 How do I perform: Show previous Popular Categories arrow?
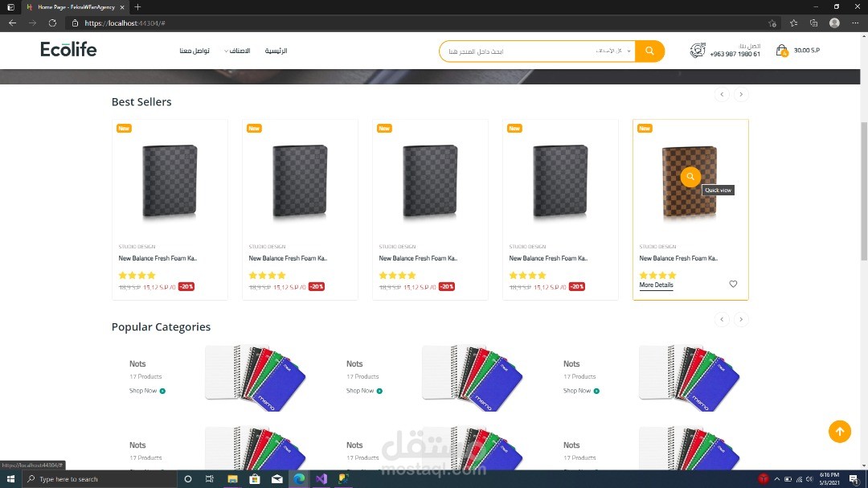click(x=722, y=319)
